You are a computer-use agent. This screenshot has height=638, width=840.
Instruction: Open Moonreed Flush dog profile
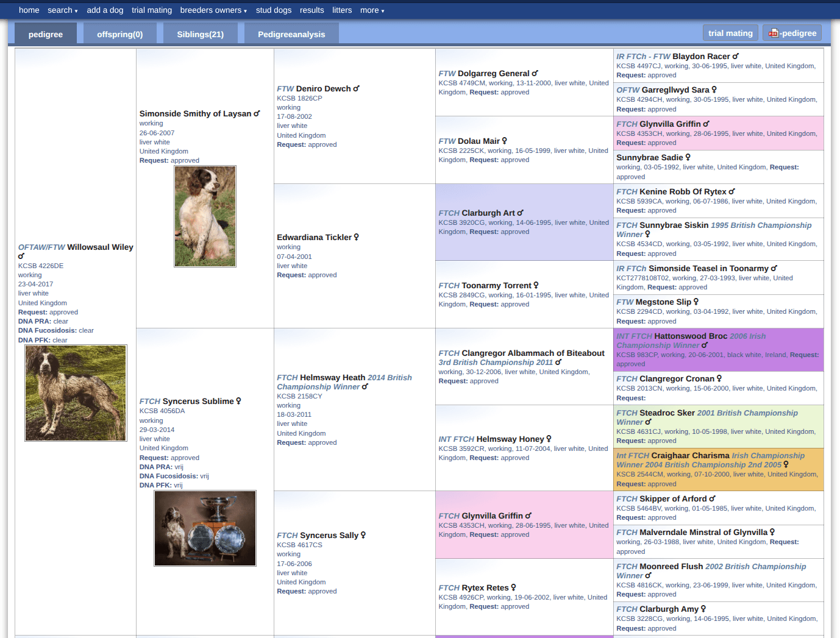(x=671, y=566)
